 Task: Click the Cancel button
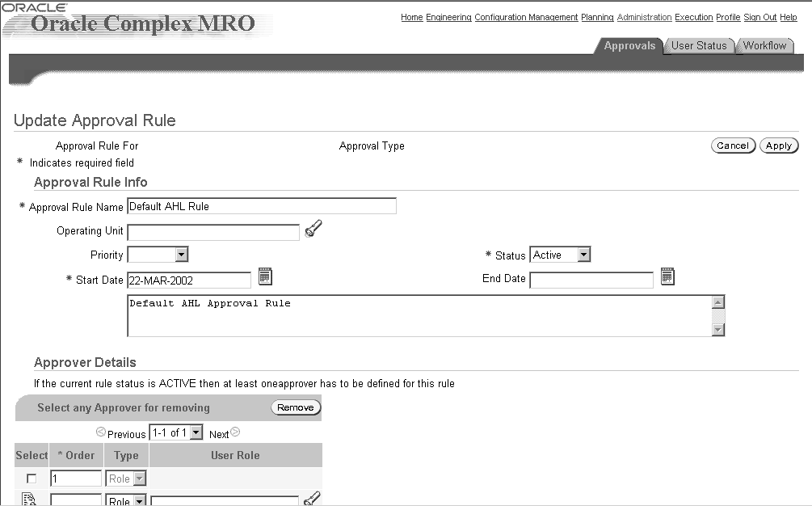[x=733, y=145]
